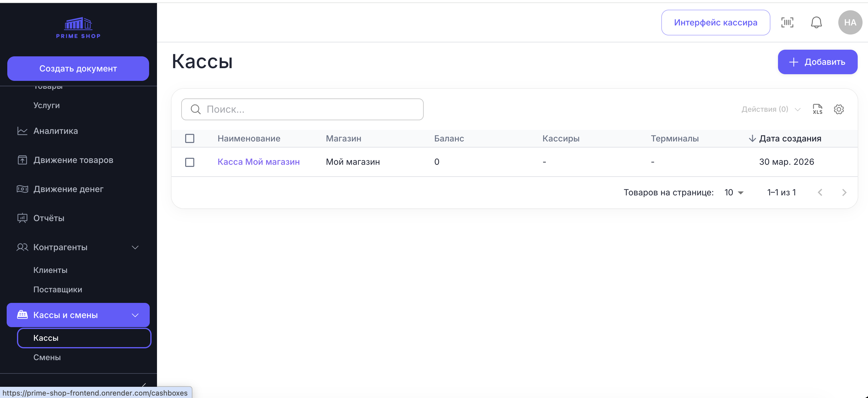
Task: Open notifications bell
Action: (x=816, y=22)
